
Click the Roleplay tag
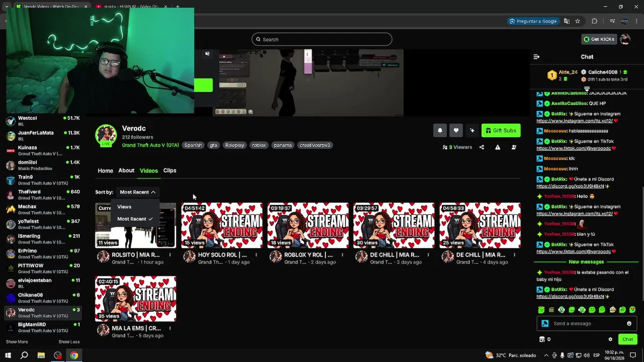click(x=234, y=145)
